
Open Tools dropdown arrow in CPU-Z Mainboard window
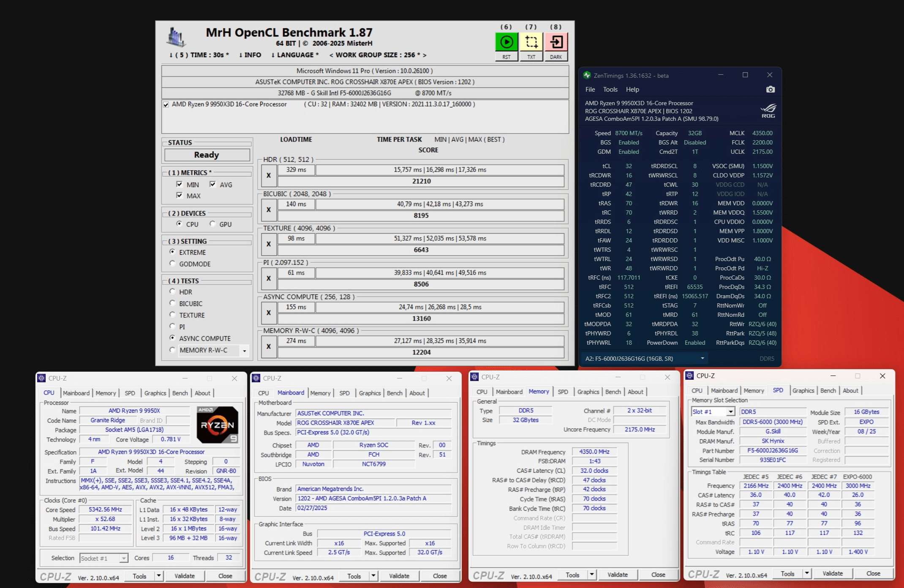[x=373, y=576]
